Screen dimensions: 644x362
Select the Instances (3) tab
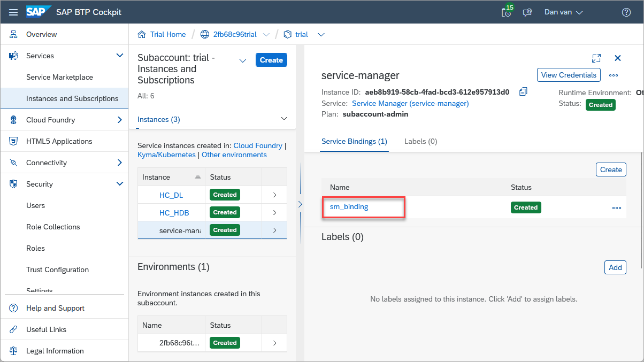[x=159, y=119]
